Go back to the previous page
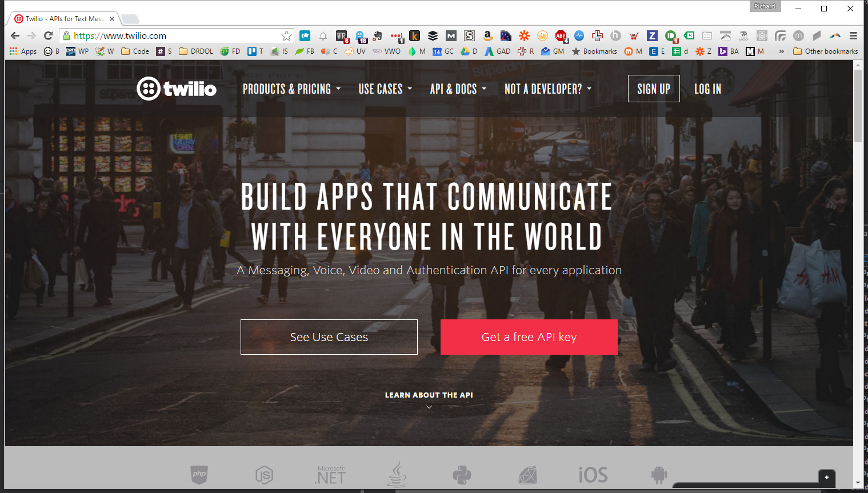The width and height of the screenshot is (868, 493). click(15, 35)
